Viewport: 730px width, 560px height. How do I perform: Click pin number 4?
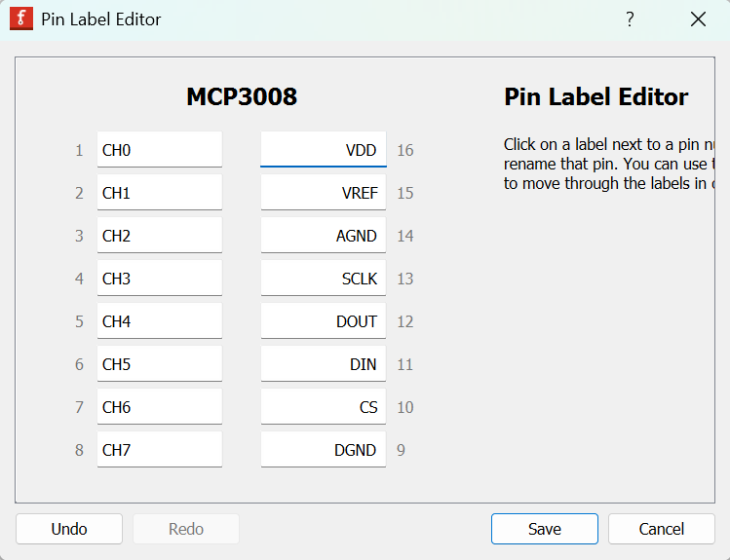79,279
